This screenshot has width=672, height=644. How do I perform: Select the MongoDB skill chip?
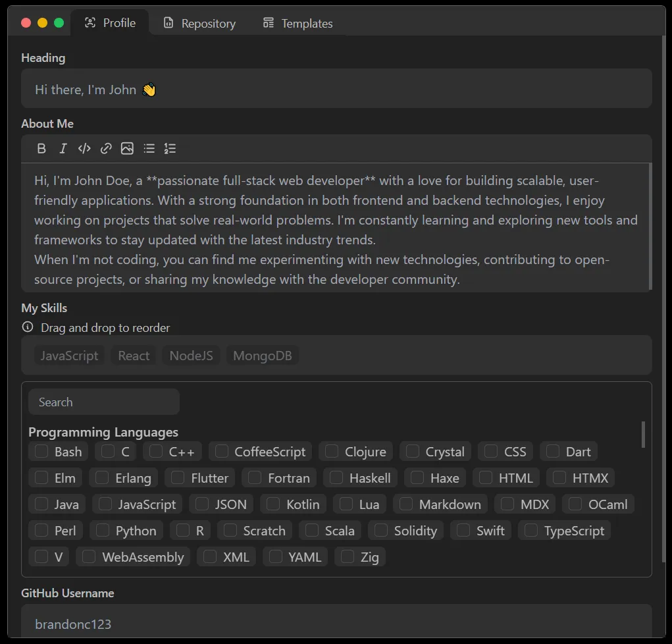262,355
